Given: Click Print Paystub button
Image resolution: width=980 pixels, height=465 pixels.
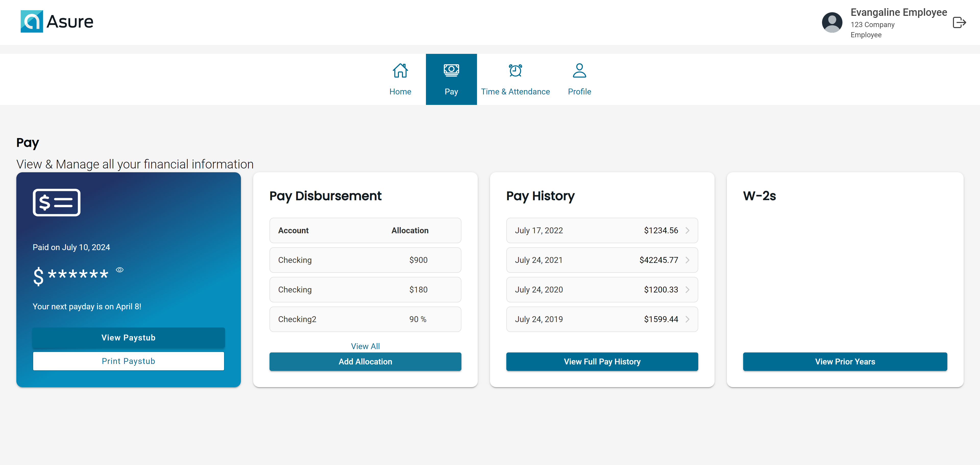Looking at the screenshot, I should point(128,361).
